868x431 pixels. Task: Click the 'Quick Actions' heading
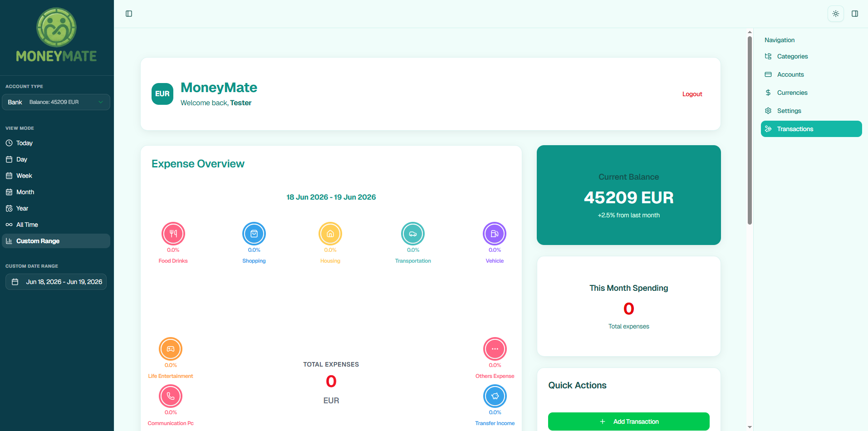coord(577,385)
